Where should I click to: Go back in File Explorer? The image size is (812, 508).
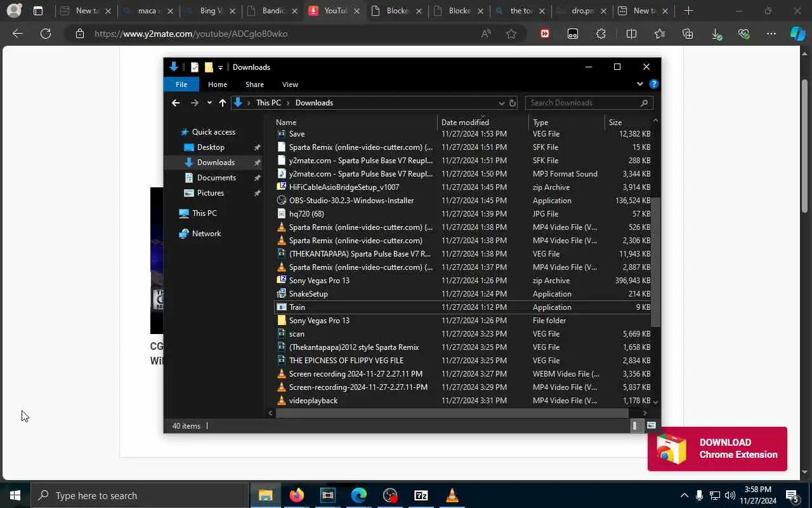click(176, 103)
